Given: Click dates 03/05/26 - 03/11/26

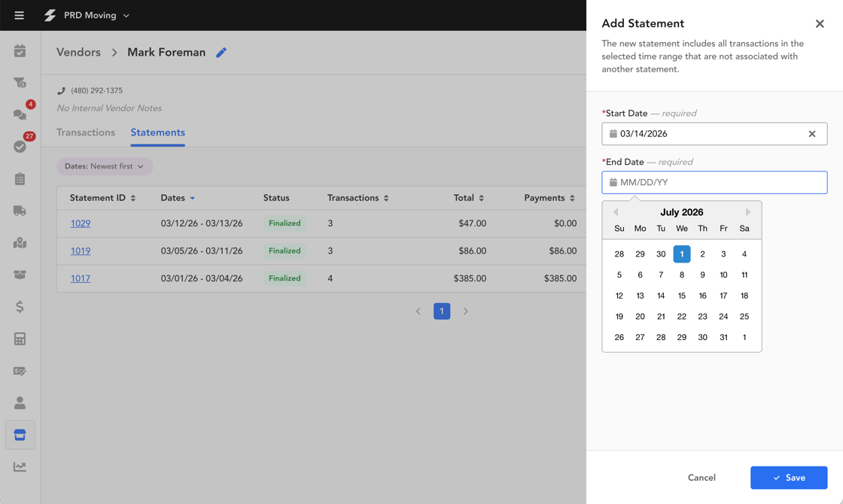Looking at the screenshot, I should click(x=202, y=251).
